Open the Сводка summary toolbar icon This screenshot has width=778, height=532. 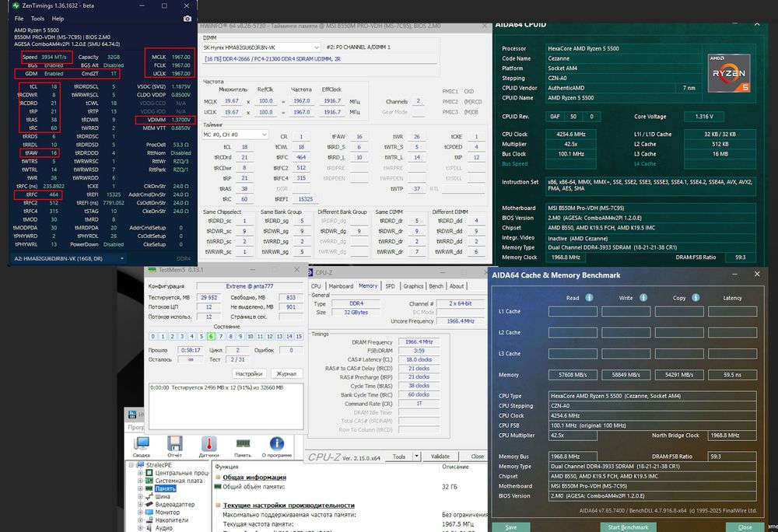click(142, 443)
